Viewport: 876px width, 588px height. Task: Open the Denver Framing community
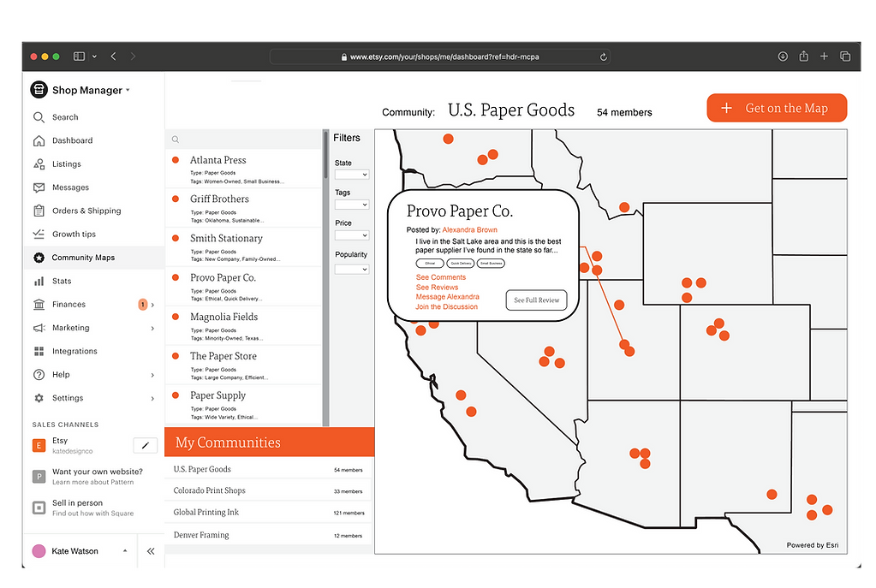pyautogui.click(x=269, y=535)
